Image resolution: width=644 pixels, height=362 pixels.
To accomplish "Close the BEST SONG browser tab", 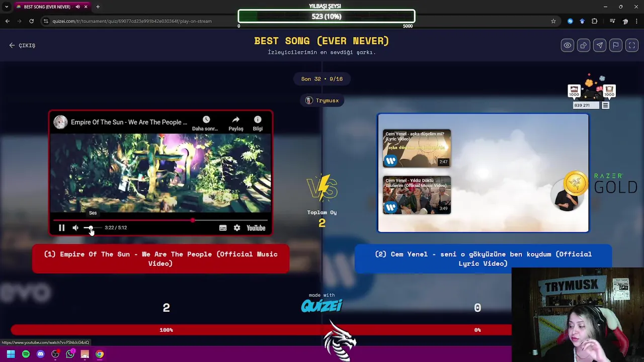I will 86,7.
